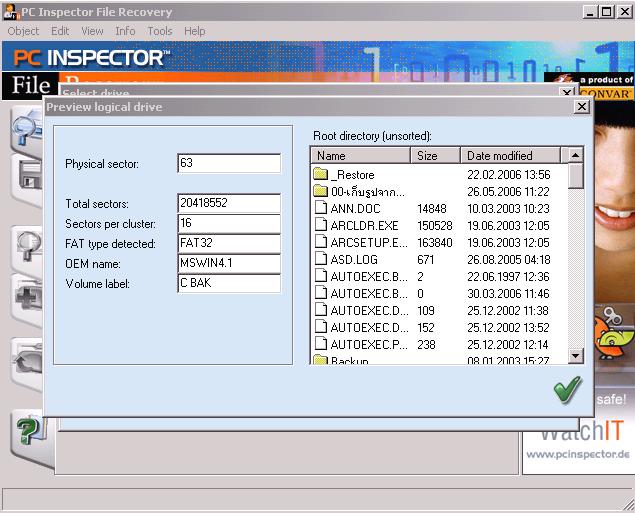This screenshot has height=513, width=635.
Task: Click the OEM name field
Action: pyautogui.click(x=229, y=263)
